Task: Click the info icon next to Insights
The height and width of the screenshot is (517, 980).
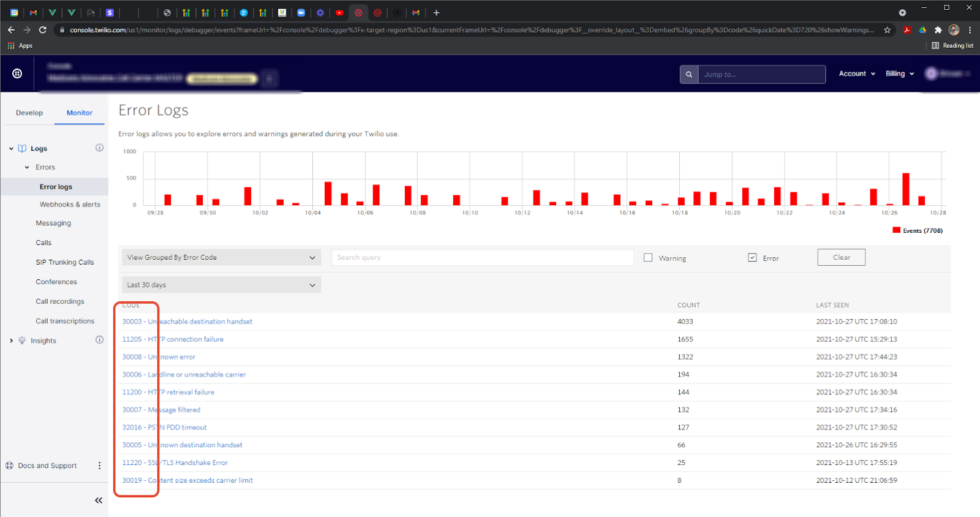Action: tap(99, 340)
